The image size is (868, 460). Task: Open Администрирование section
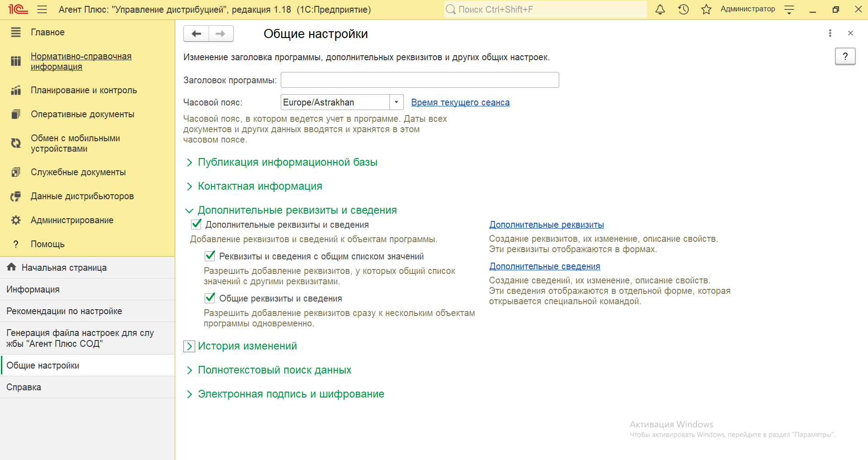[72, 220]
